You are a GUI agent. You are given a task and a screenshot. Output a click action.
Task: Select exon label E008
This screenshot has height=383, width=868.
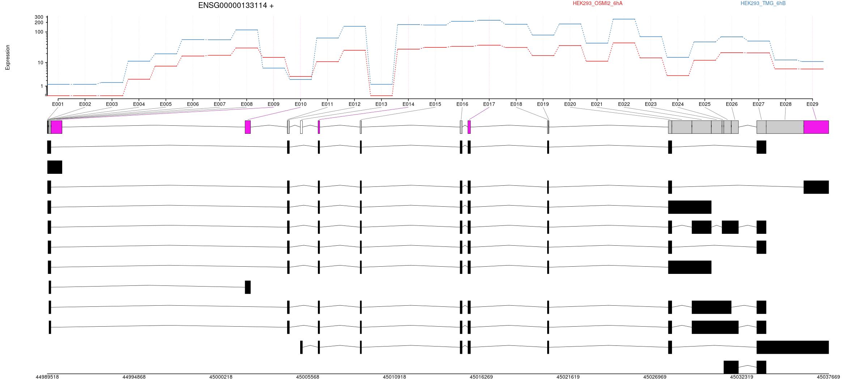[x=247, y=104]
